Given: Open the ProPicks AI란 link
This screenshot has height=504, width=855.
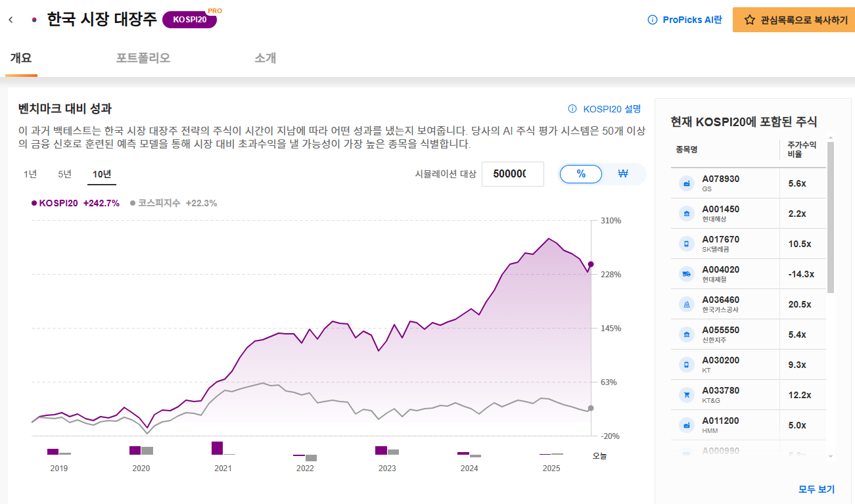Looking at the screenshot, I should 692,20.
